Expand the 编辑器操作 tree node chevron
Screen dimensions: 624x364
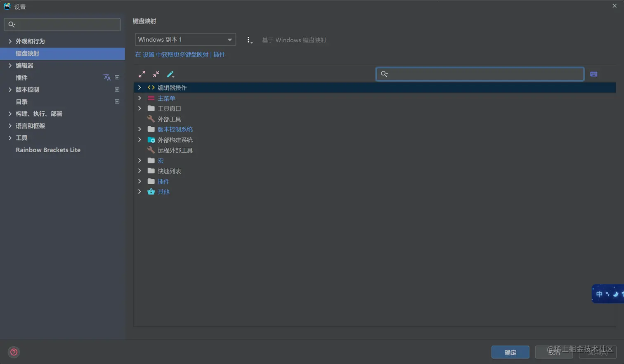coord(139,87)
